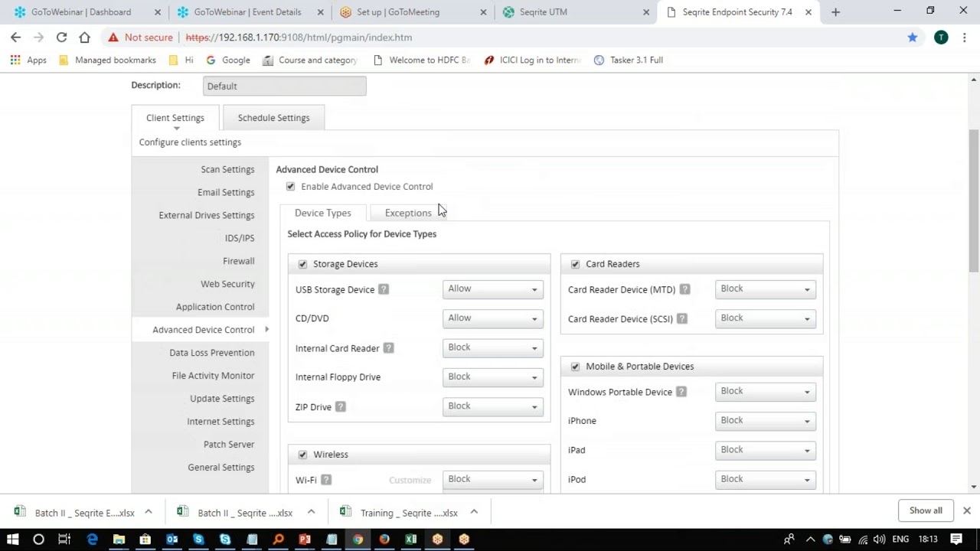
Task: Toggle Storage Devices checkbox
Action: [302, 264]
